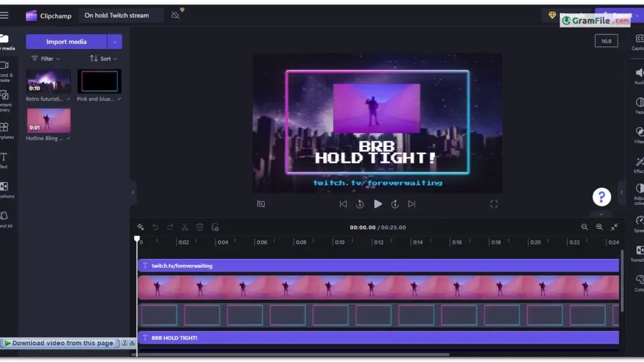Delete the selected clip with trash icon

(200, 227)
